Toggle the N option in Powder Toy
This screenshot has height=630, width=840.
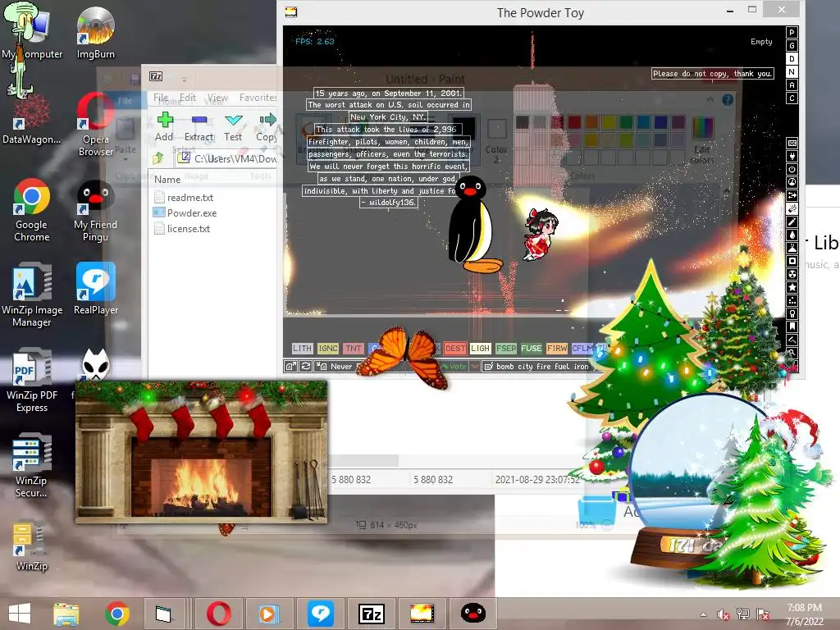pyautogui.click(x=792, y=72)
